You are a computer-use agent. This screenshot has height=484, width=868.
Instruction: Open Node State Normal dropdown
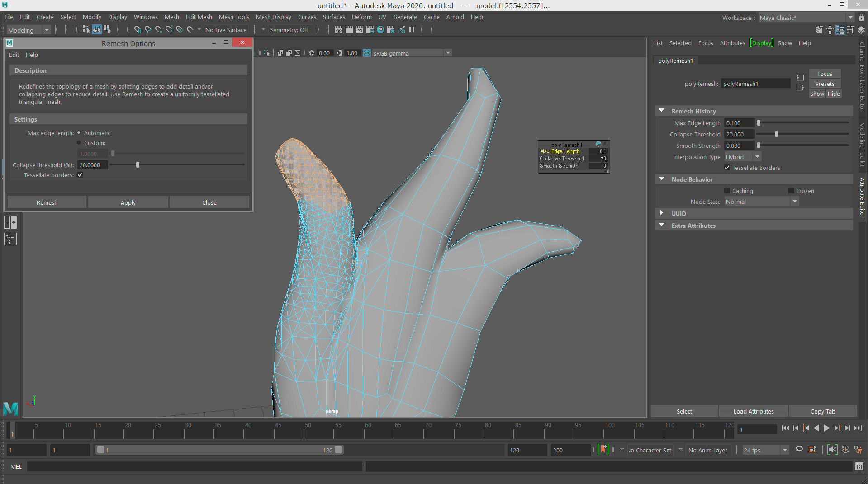click(761, 202)
